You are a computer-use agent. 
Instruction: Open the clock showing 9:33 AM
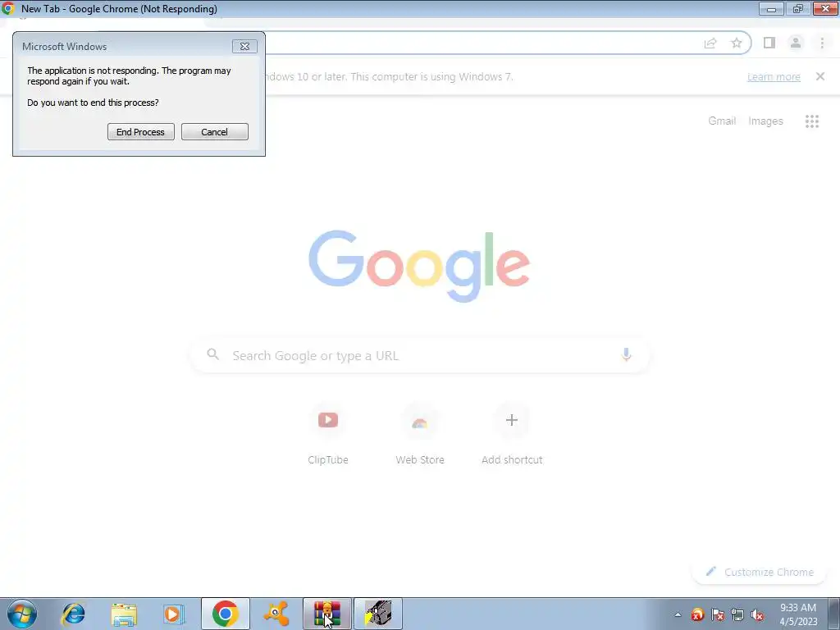pyautogui.click(x=798, y=614)
